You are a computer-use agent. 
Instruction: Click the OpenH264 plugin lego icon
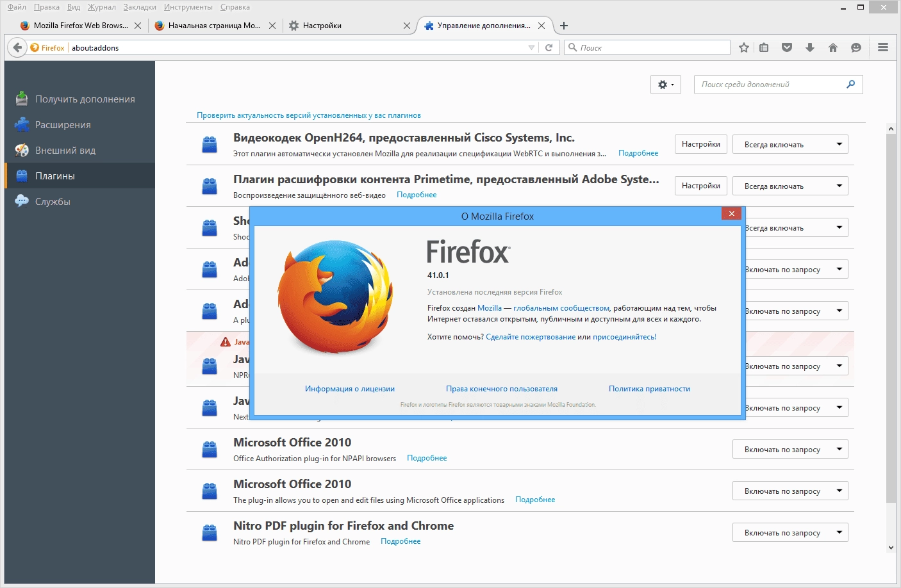[210, 145]
